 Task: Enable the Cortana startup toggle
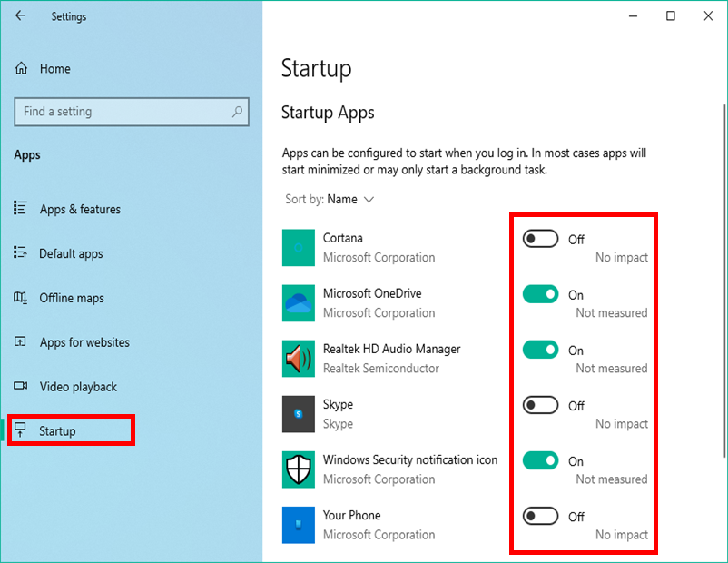[540, 239]
